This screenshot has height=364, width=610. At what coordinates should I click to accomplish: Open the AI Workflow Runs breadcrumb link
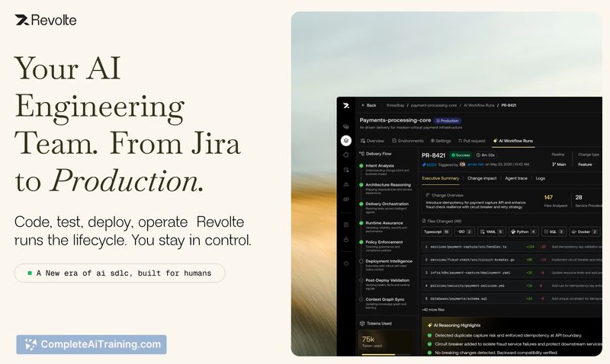[x=479, y=105]
